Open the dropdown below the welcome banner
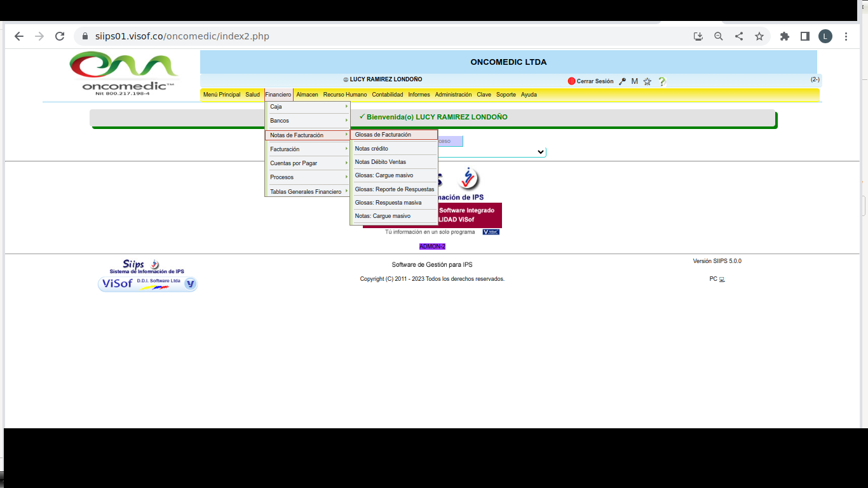 (539, 152)
